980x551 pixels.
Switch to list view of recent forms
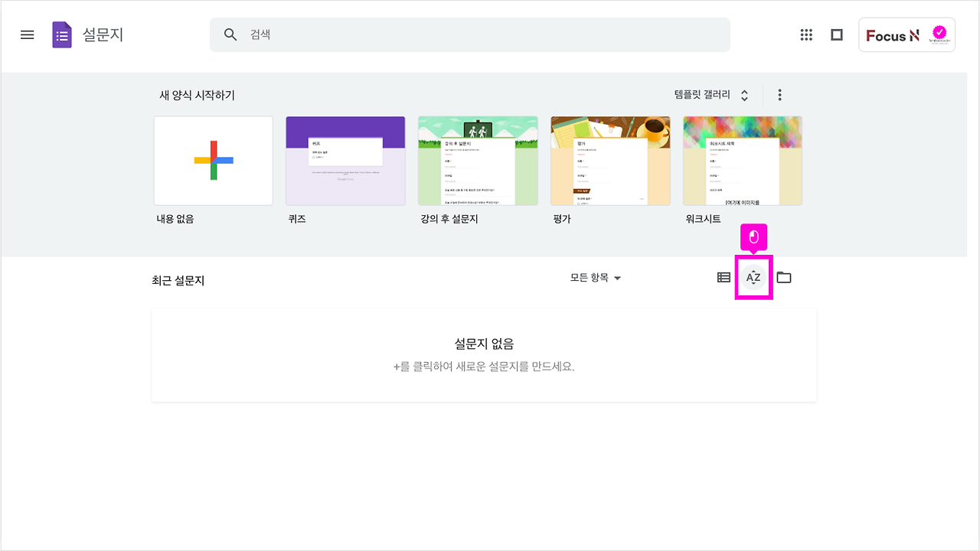(x=723, y=277)
